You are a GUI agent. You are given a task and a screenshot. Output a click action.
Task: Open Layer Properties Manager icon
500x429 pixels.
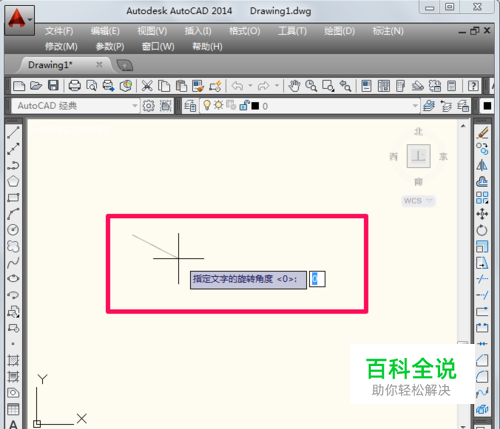pyautogui.click(x=190, y=106)
